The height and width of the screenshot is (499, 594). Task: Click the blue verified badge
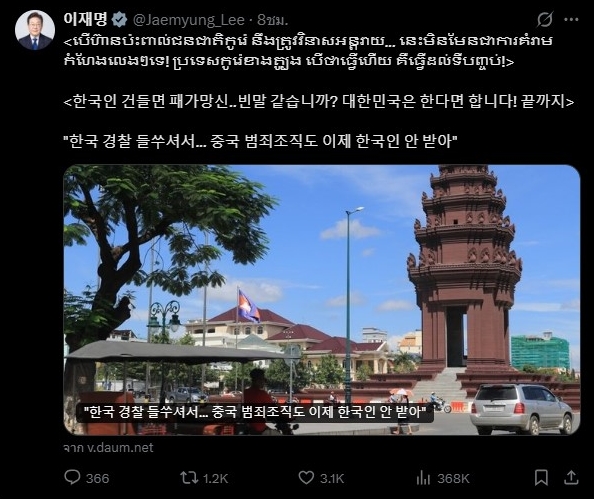(119, 19)
